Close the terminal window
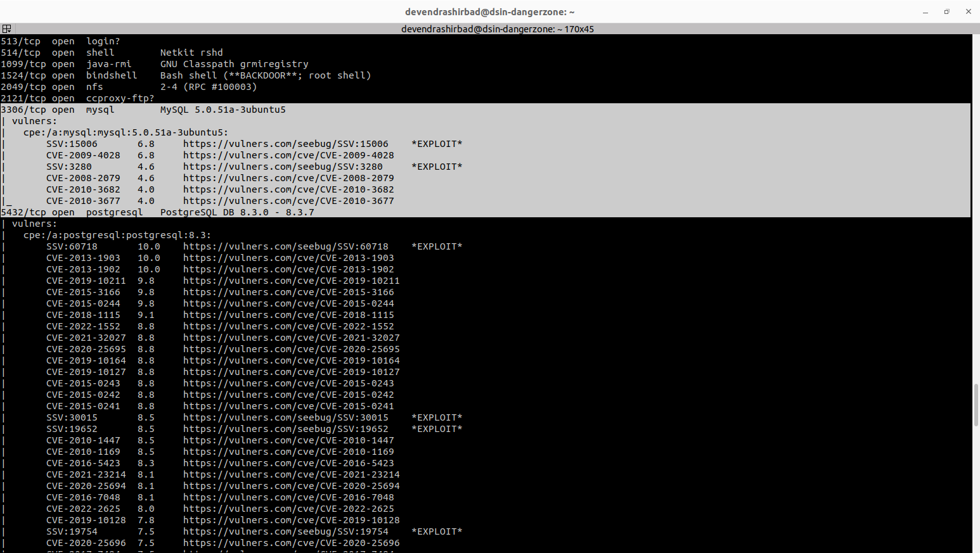980x553 pixels. 968,12
